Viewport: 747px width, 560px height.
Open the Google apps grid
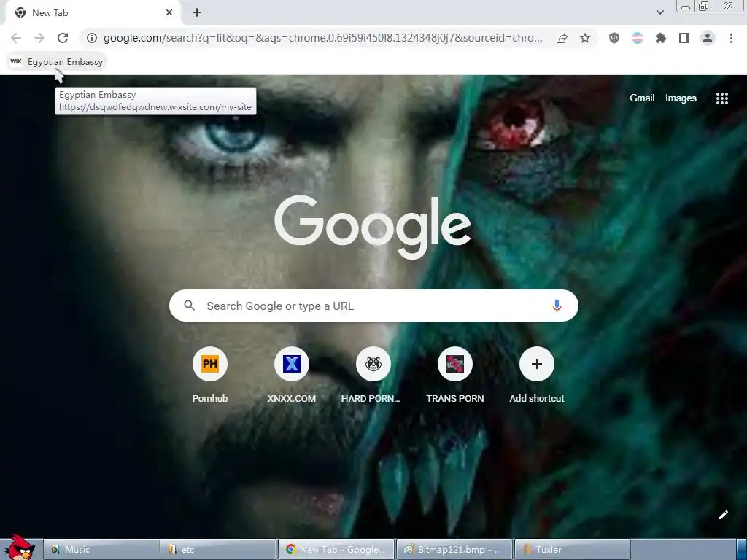point(722,98)
